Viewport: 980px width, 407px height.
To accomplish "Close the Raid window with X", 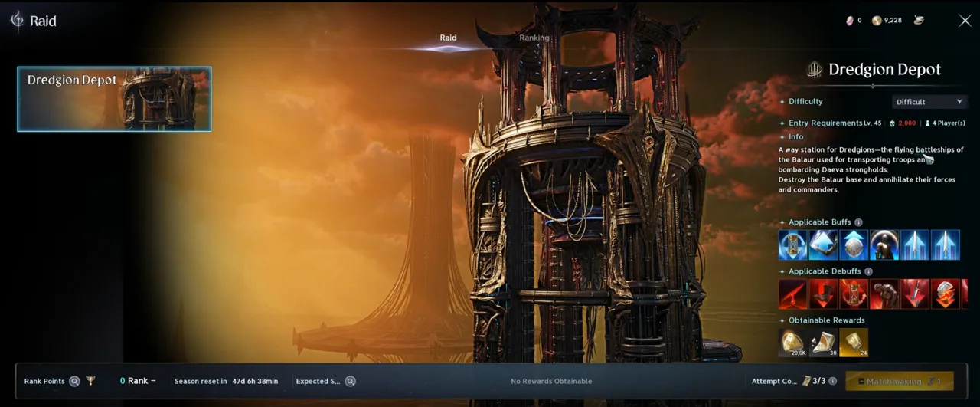I will pyautogui.click(x=965, y=21).
